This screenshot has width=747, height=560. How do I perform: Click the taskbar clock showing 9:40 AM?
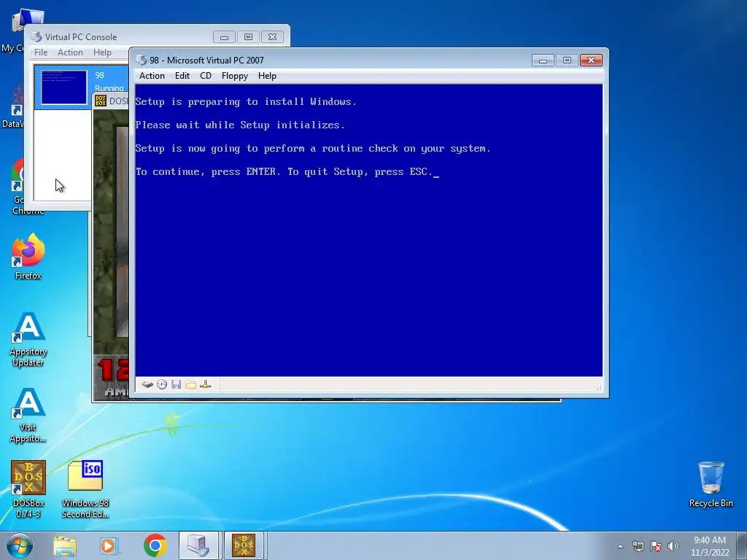click(710, 546)
